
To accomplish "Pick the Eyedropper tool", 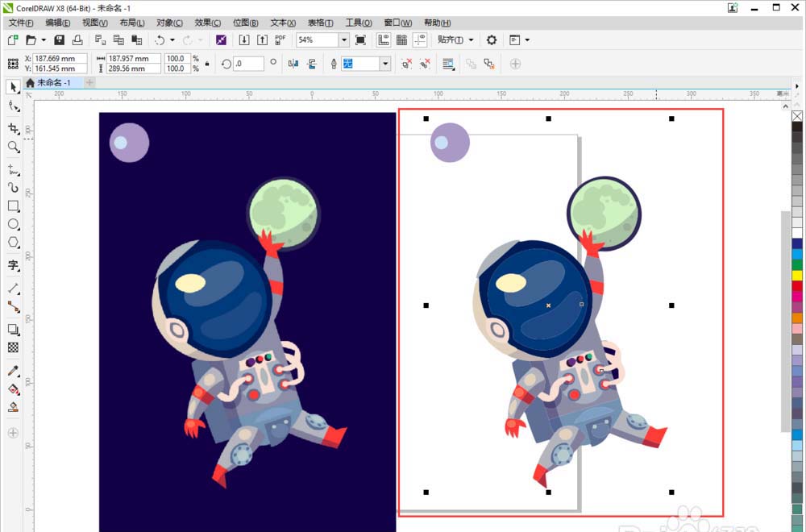I will (13, 371).
